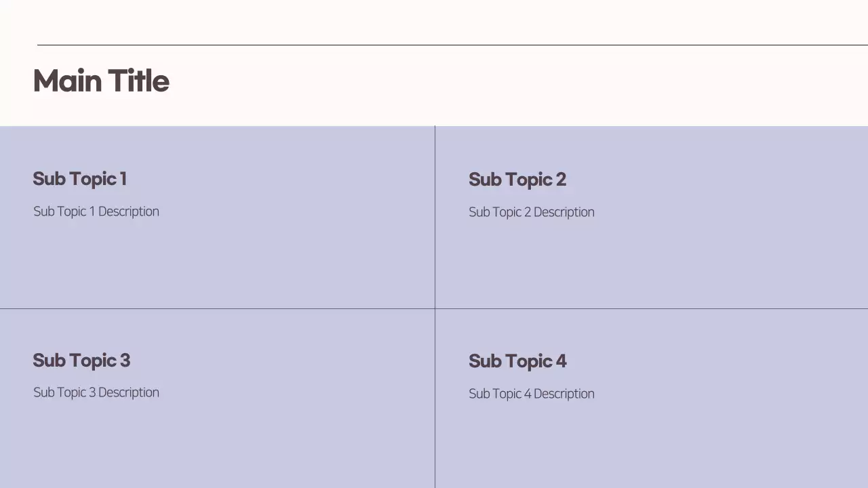Click the vertical divider between Sub Topics 3 and 4
868x488 pixels.
pos(435,400)
